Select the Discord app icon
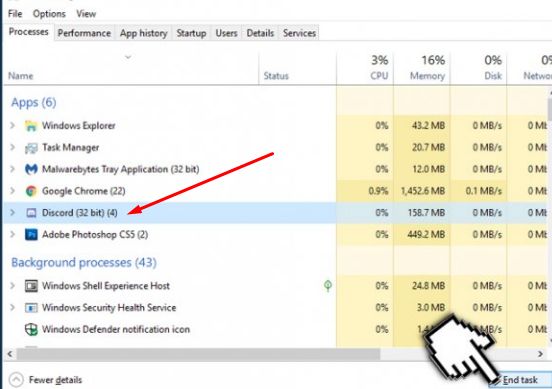 click(x=31, y=213)
